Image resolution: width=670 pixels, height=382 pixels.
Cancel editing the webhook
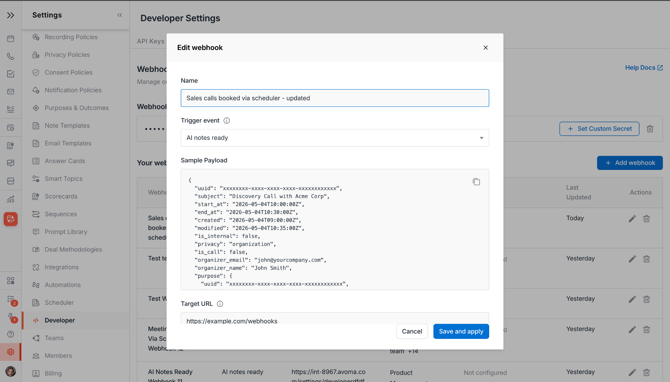pos(412,332)
